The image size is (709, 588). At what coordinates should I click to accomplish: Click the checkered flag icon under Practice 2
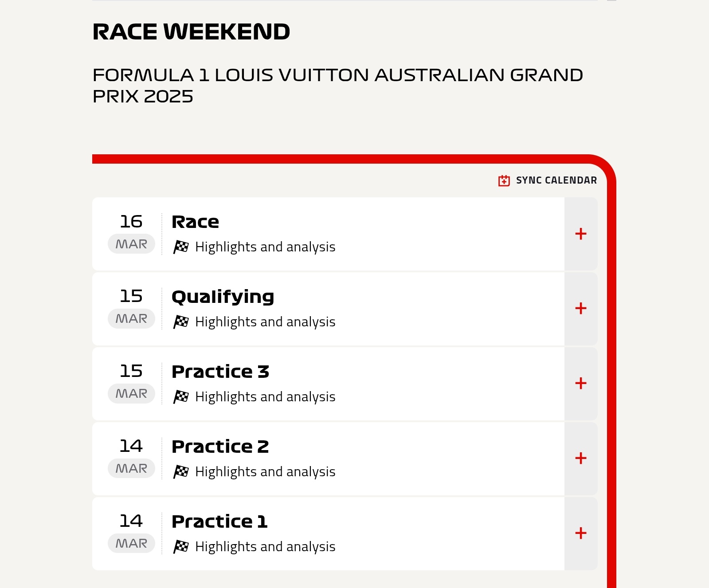[181, 472]
